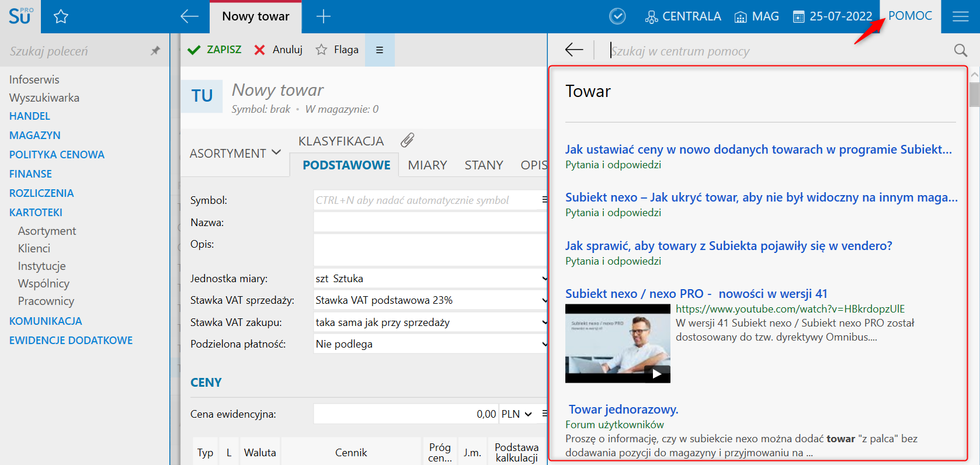Screen dimensions: 980x465
Task: Expand the FINANSE sidebar section
Action: click(x=30, y=174)
